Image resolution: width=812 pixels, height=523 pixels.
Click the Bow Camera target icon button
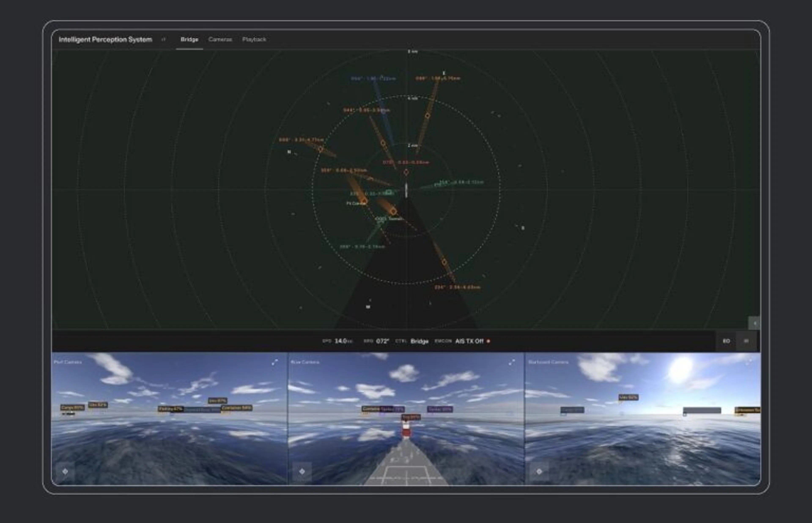point(302,471)
